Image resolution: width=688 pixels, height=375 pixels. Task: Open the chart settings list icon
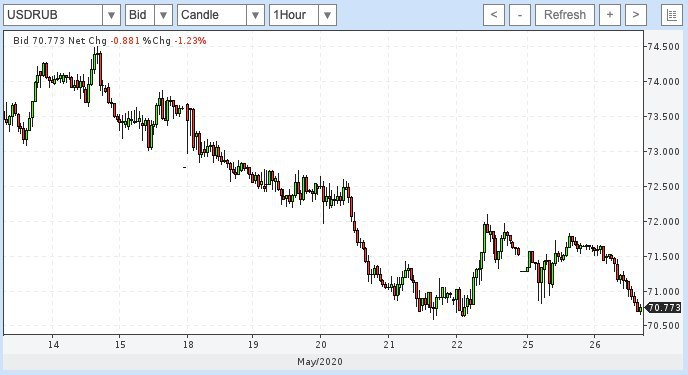(x=672, y=15)
